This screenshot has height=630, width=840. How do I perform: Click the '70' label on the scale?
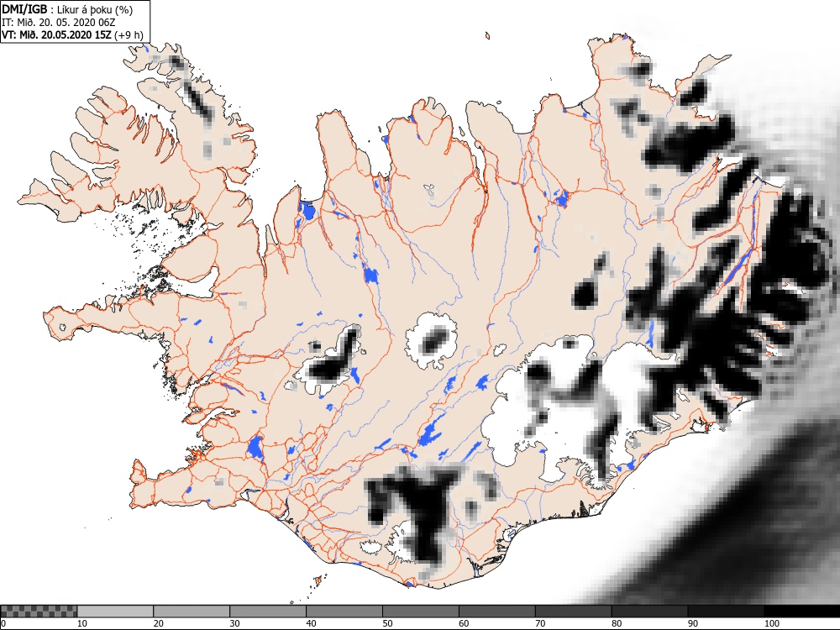[540, 623]
